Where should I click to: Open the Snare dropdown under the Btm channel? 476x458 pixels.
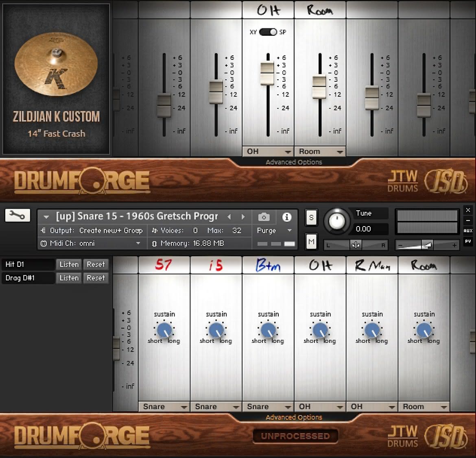click(x=268, y=407)
